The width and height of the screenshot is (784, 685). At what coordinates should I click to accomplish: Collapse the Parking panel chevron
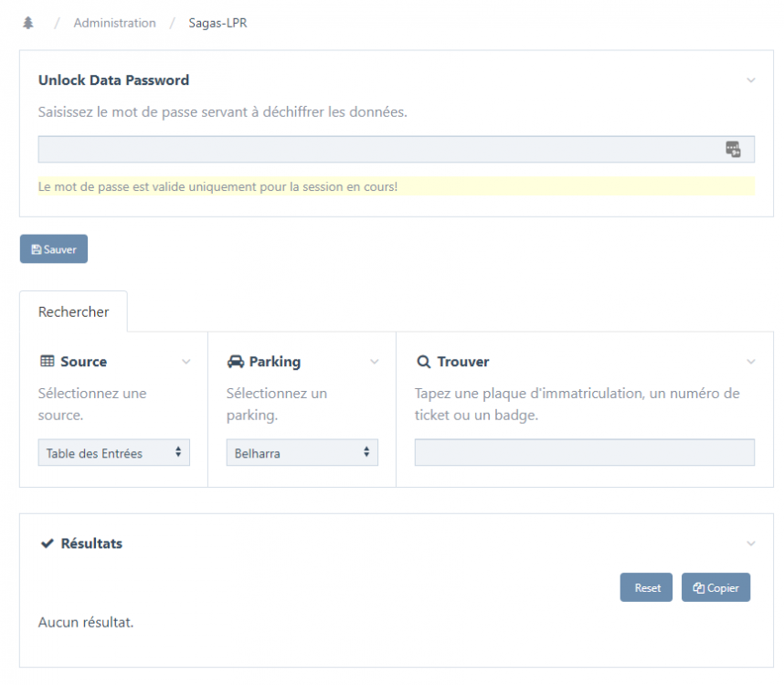coord(374,362)
